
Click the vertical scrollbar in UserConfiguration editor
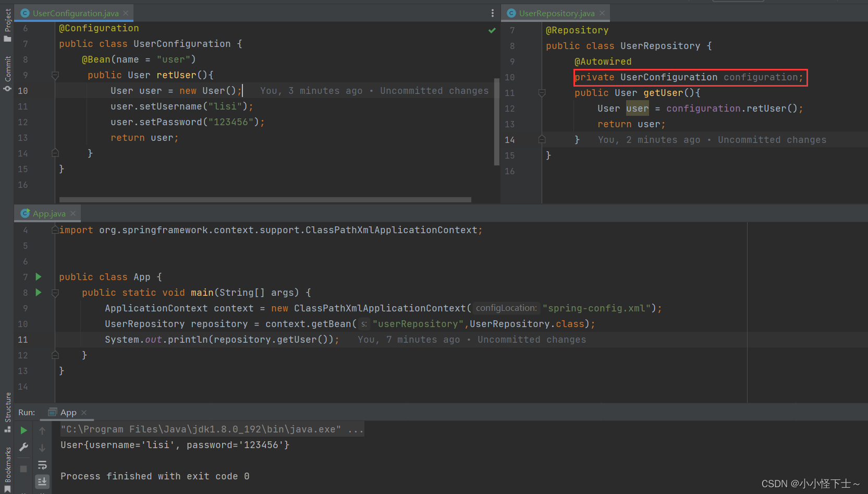coord(497,123)
